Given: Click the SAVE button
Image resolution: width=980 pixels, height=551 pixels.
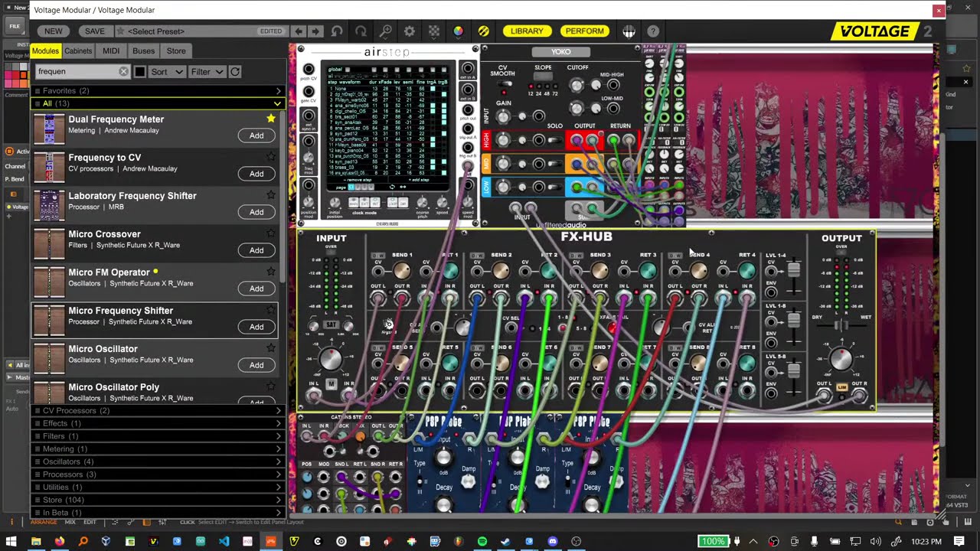Looking at the screenshot, I should click(95, 31).
